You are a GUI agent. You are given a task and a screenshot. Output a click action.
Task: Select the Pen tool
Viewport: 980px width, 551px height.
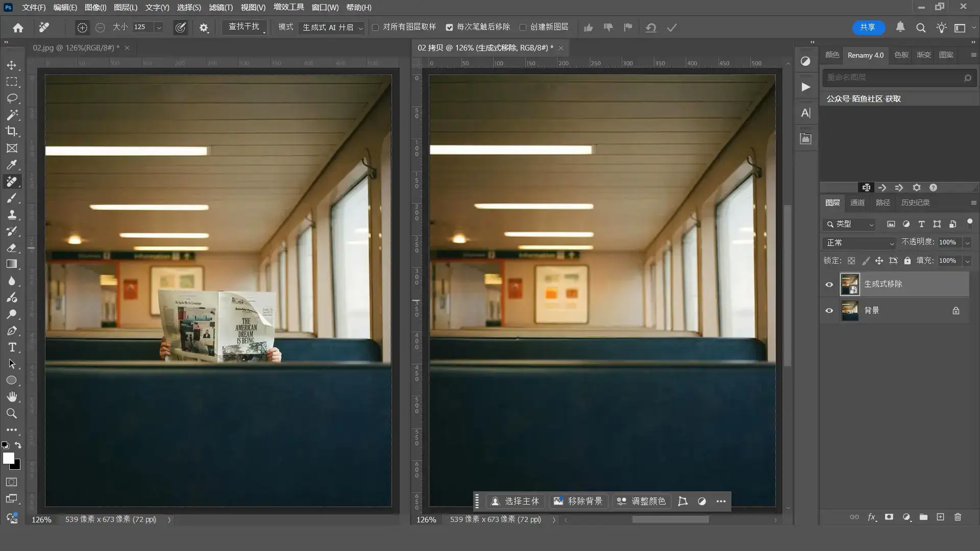(x=12, y=331)
